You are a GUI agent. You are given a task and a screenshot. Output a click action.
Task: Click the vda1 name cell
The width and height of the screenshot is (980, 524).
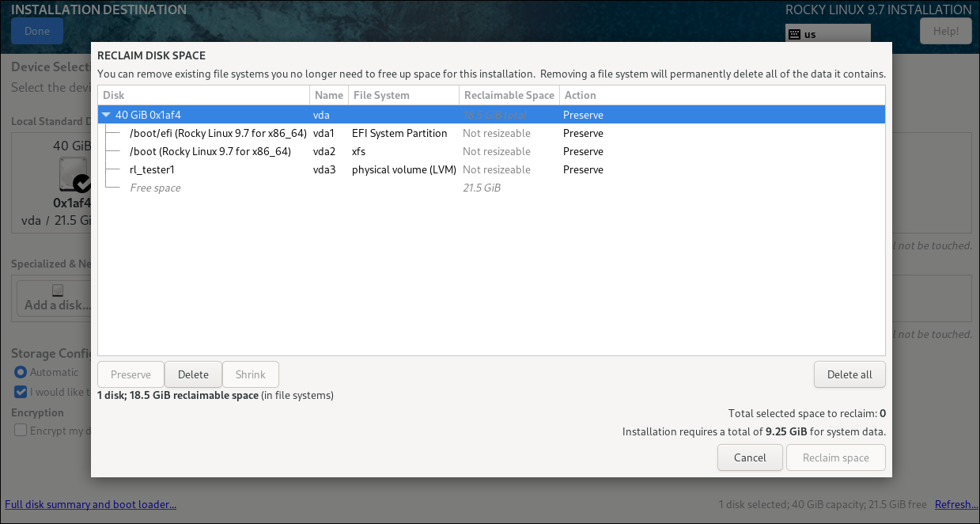pos(324,133)
